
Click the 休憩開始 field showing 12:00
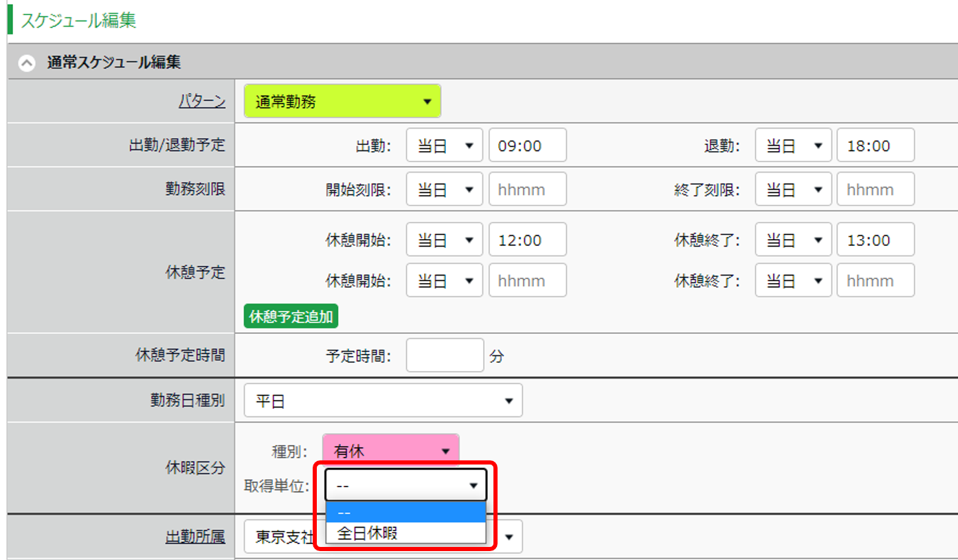[527, 240]
